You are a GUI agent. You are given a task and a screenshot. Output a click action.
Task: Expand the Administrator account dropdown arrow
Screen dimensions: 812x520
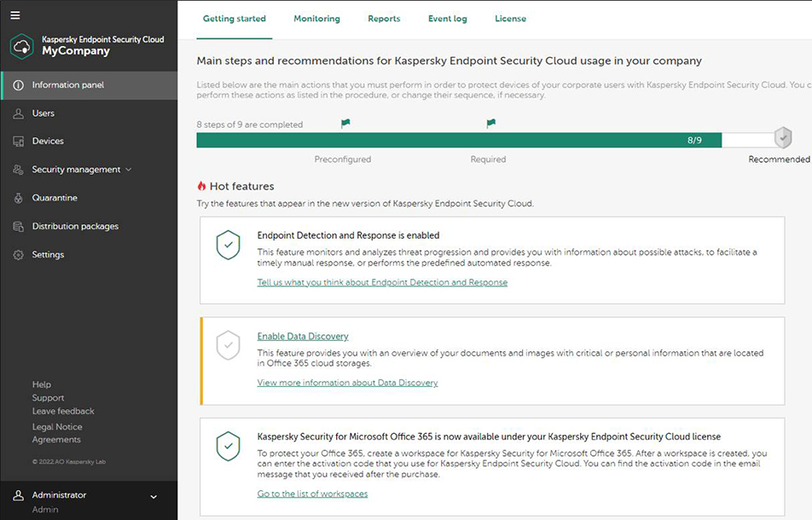click(154, 497)
